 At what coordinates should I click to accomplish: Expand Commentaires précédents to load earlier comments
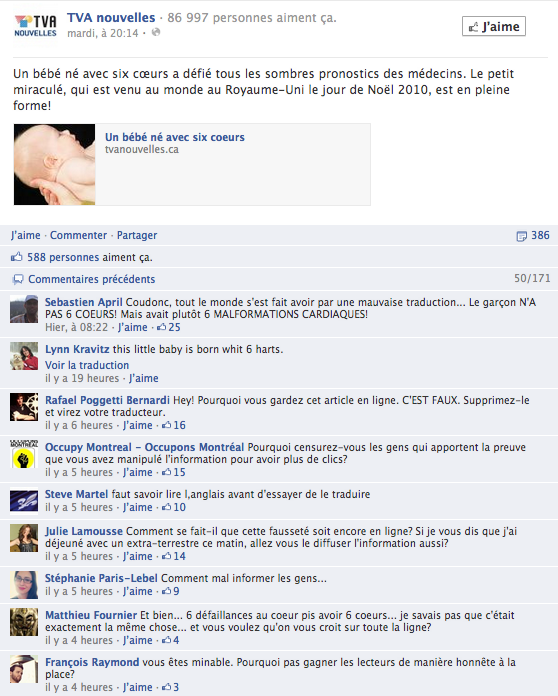pos(91,279)
